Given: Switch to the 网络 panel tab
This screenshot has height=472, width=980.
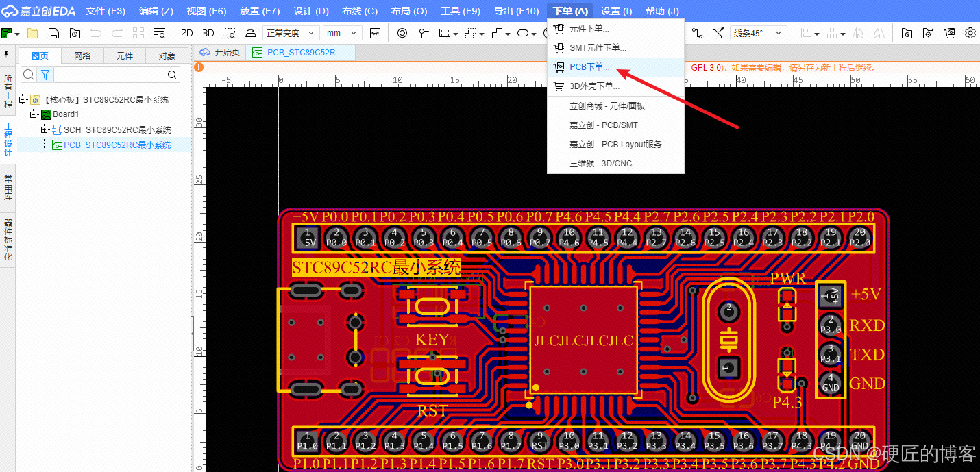Looking at the screenshot, I should 82,56.
